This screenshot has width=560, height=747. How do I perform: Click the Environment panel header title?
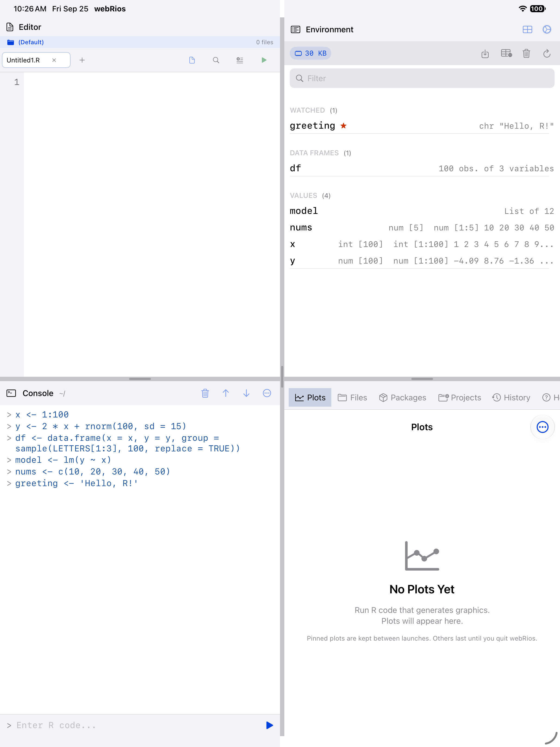point(329,29)
